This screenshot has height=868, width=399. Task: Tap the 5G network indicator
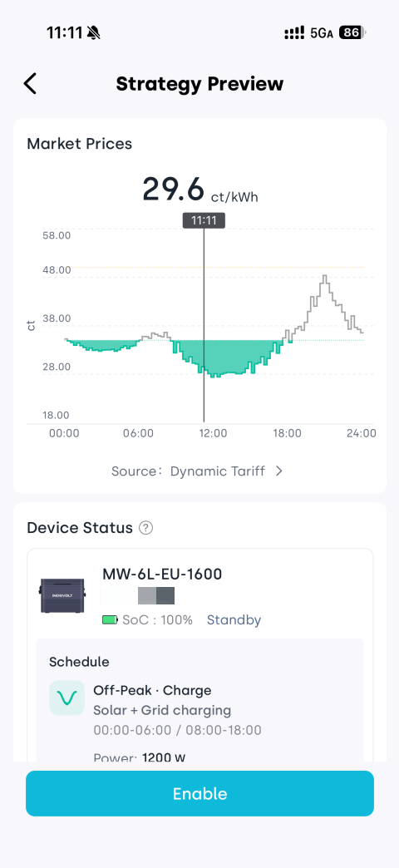click(322, 33)
